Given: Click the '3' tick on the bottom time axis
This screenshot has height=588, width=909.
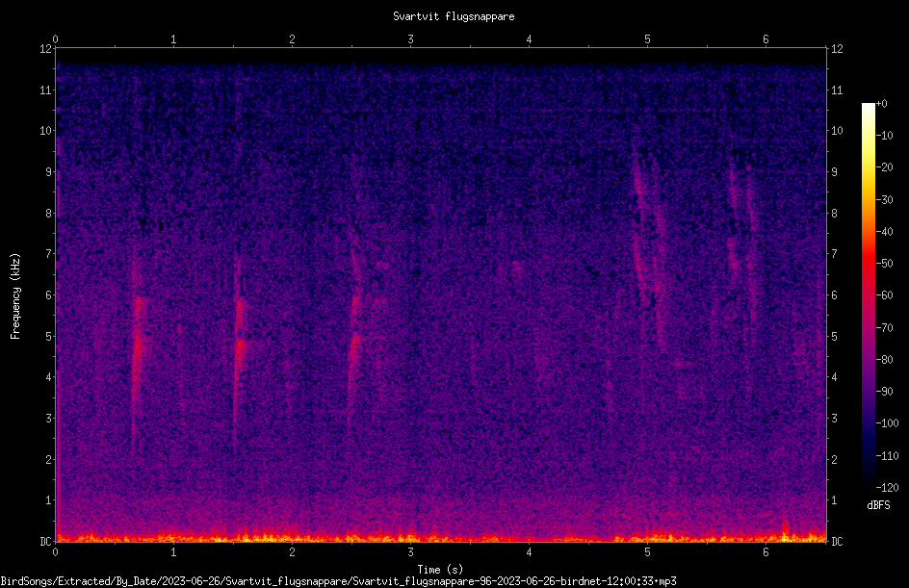Looking at the screenshot, I should pos(410,552).
